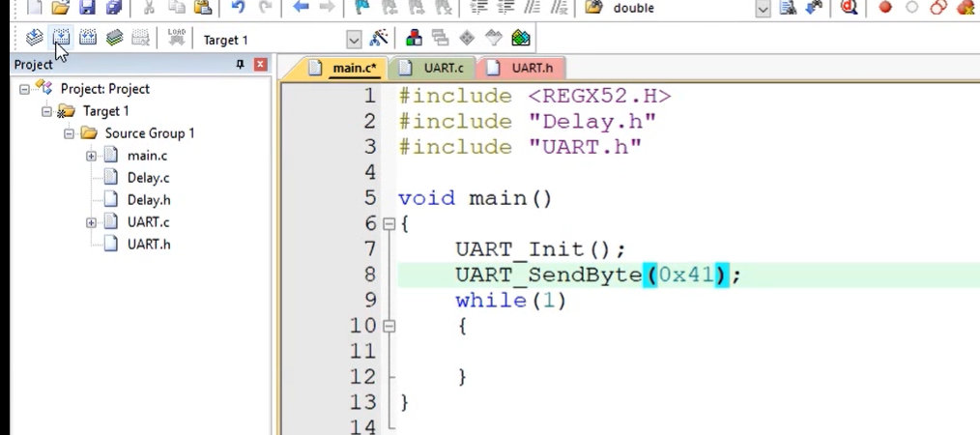Click the Disable All Breakpoints icon
Screen dimensions: 980x435
click(938, 7)
